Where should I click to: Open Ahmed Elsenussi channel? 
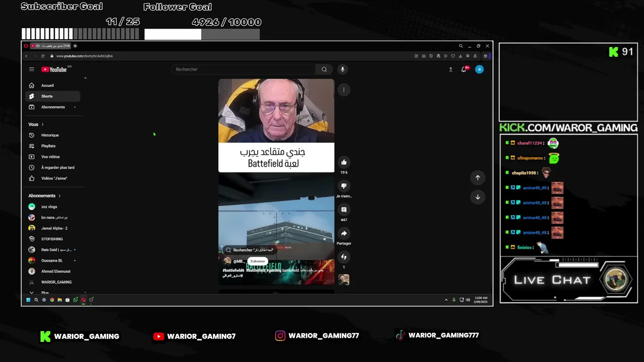[x=53, y=271]
